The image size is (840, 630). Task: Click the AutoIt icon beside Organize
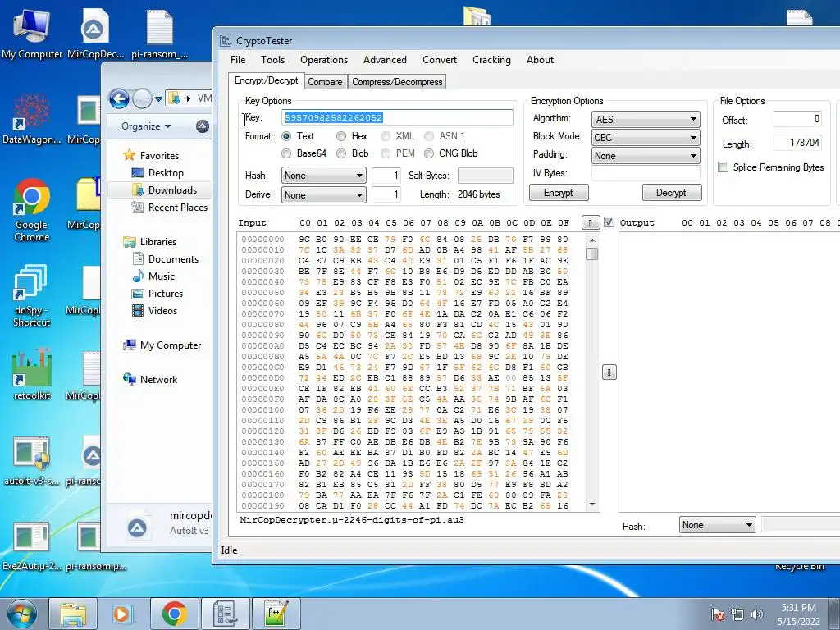point(202,126)
